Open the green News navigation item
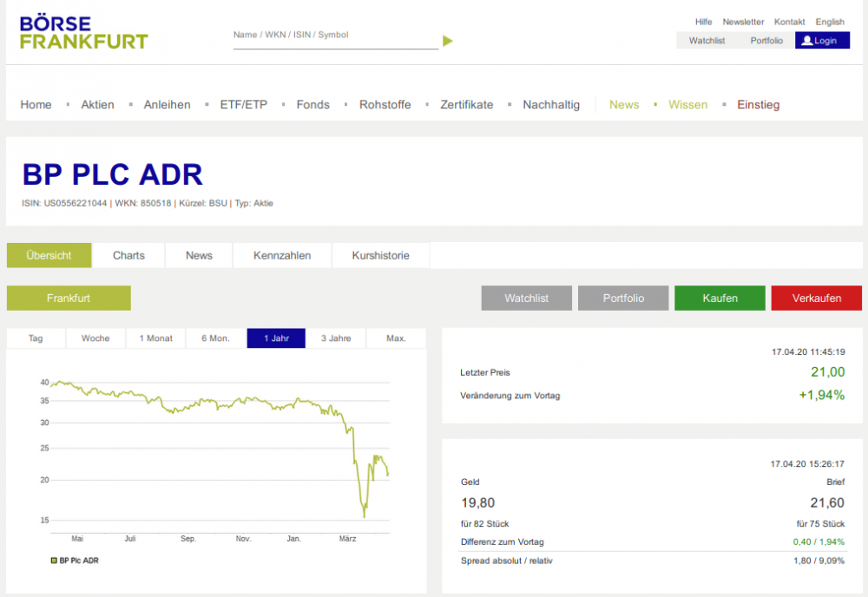This screenshot has height=597, width=868. [x=624, y=105]
